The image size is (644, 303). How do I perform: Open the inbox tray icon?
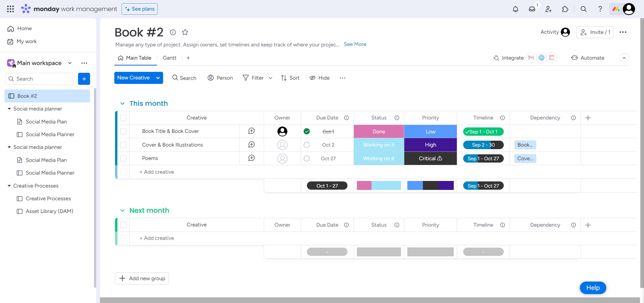532,9
